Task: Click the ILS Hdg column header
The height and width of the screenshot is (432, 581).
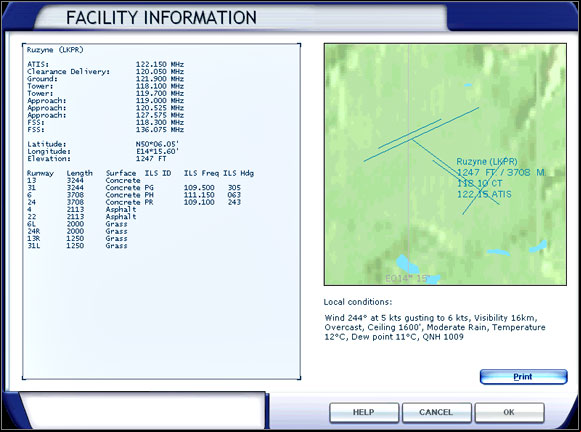Action: 239,173
